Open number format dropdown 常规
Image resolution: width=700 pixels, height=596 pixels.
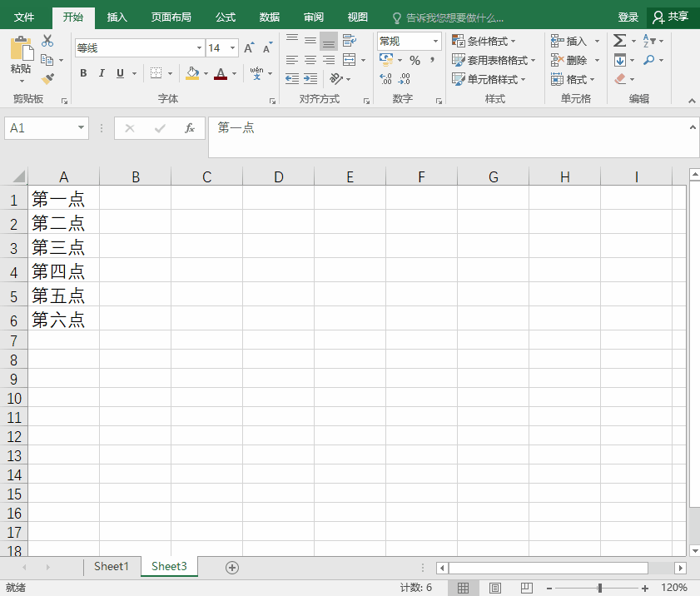coord(435,41)
